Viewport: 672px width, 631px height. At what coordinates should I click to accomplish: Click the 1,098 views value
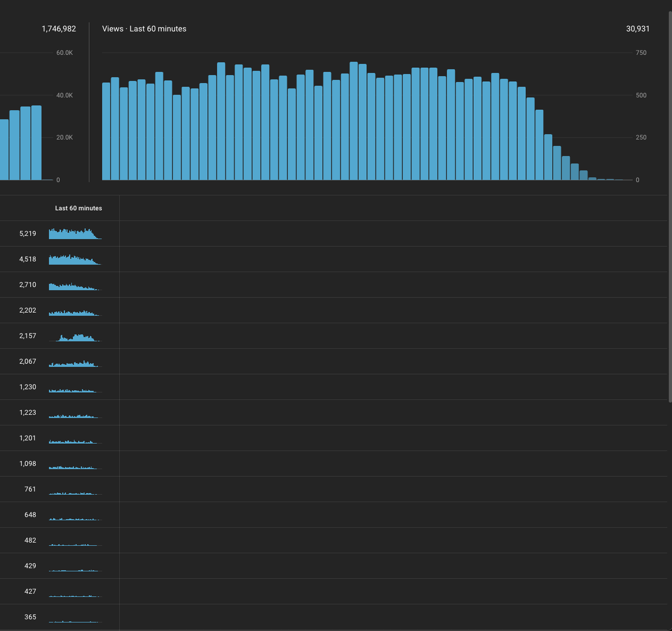pos(27,464)
